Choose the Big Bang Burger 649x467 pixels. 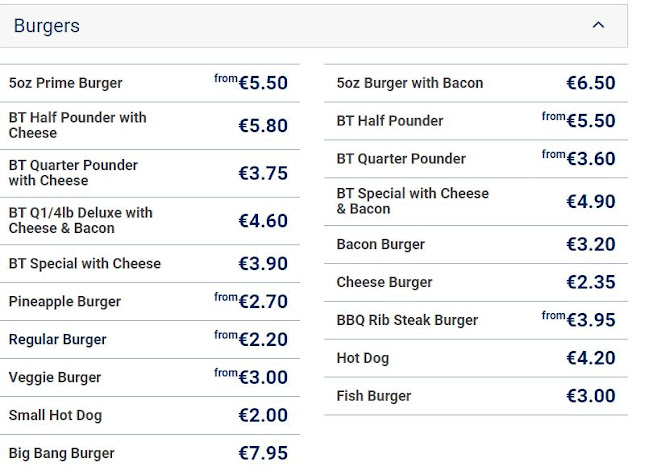pos(62,454)
